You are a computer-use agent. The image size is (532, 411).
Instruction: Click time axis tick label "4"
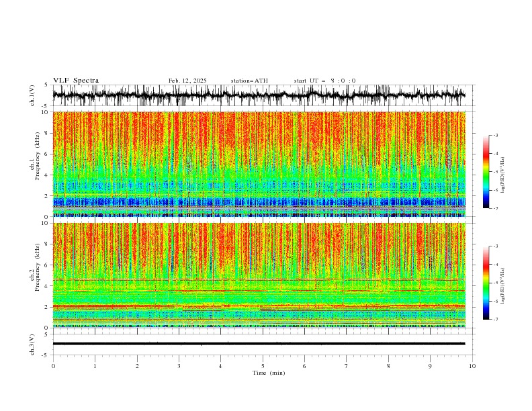click(220, 366)
